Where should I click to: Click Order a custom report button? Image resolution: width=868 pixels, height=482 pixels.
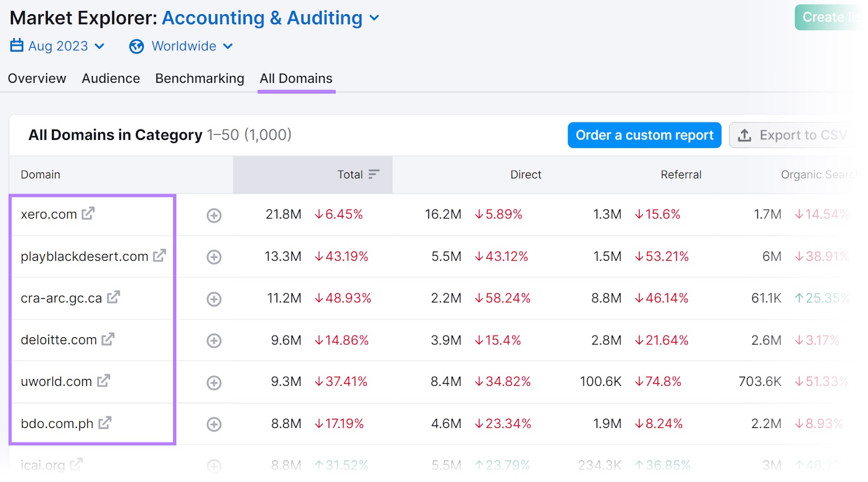point(644,135)
